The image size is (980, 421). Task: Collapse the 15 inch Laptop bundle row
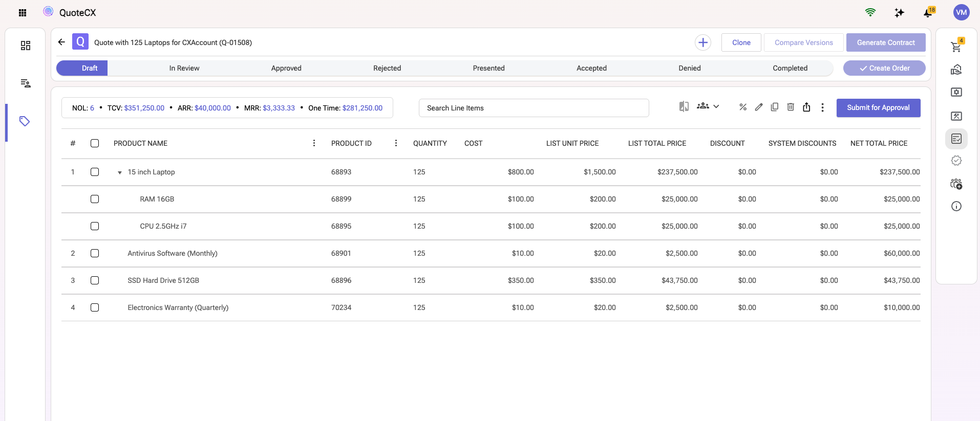[120, 172]
